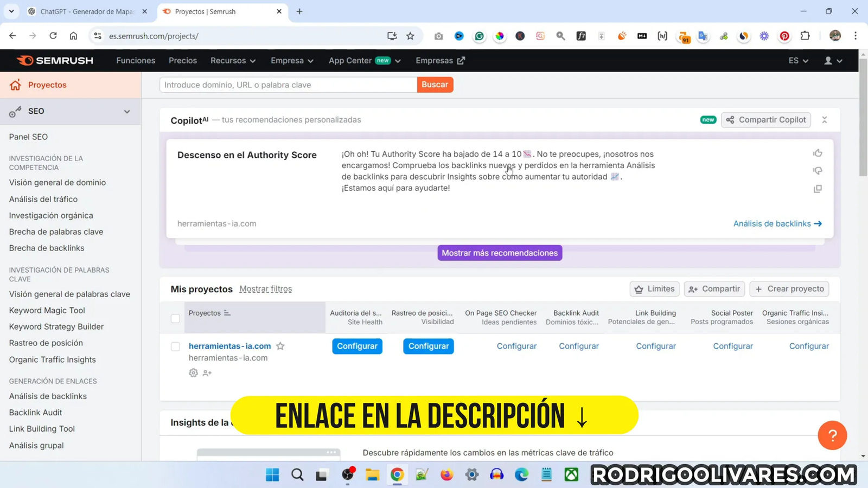
Task: Open the Grammarly extension in the toolbar
Action: pos(479,36)
